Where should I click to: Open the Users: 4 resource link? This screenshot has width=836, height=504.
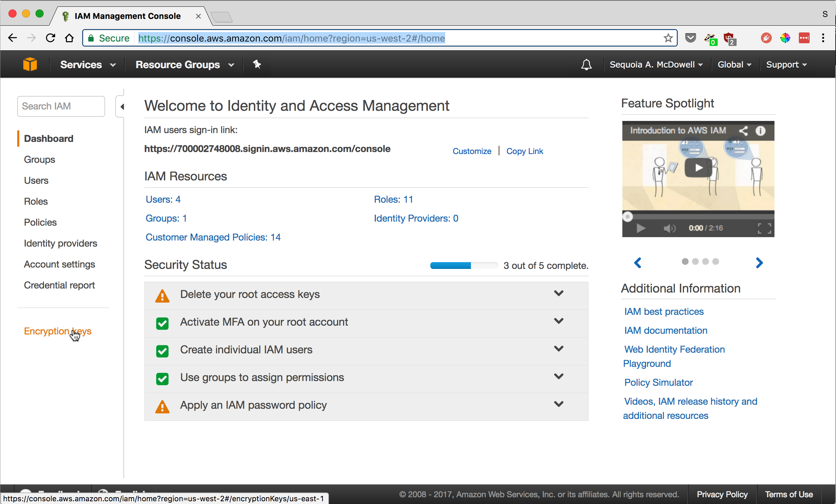tap(163, 199)
